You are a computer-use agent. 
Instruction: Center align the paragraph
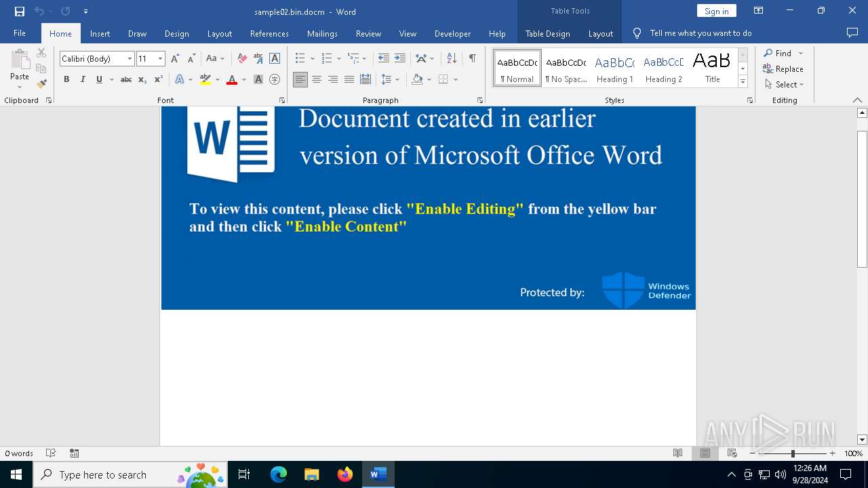pos(317,79)
